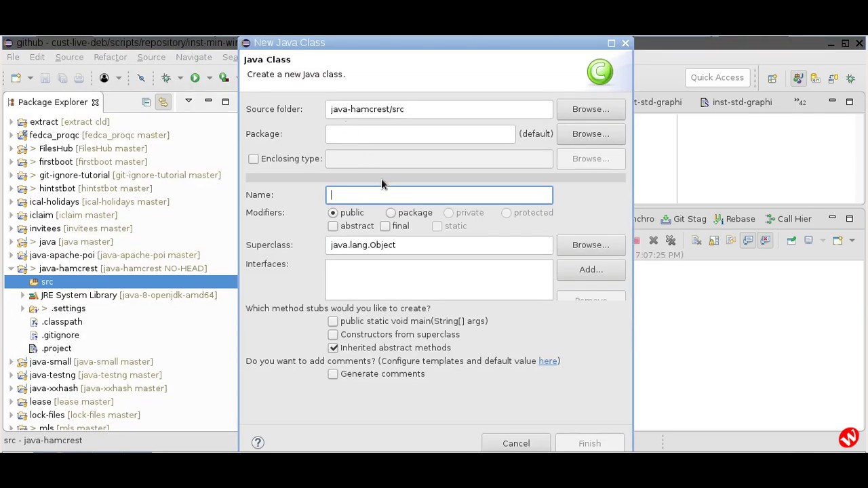The height and width of the screenshot is (488, 868).
Task: Switch to the Git perspective icon
Action: point(815,79)
